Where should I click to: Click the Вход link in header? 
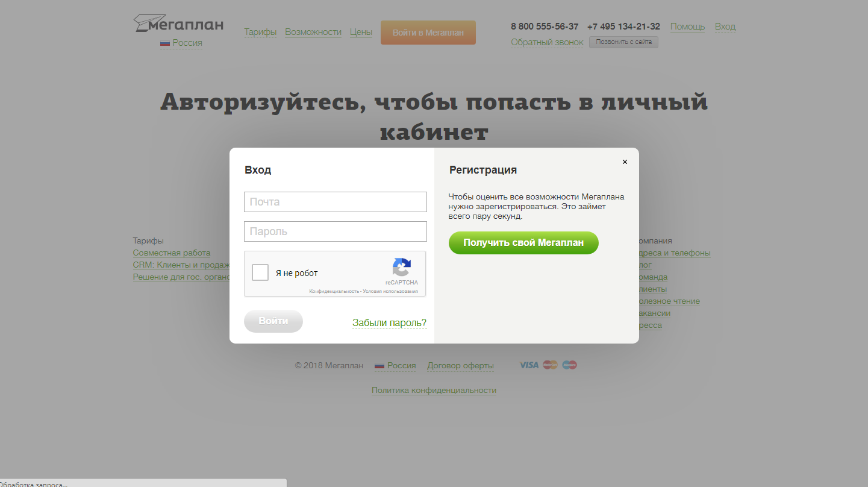(x=725, y=27)
